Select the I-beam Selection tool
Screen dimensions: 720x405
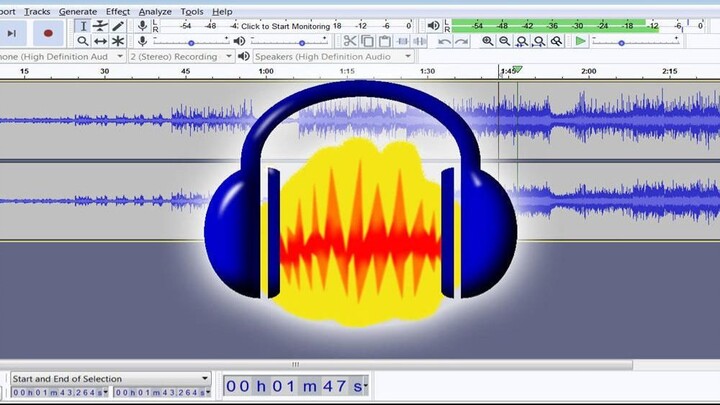click(x=83, y=26)
